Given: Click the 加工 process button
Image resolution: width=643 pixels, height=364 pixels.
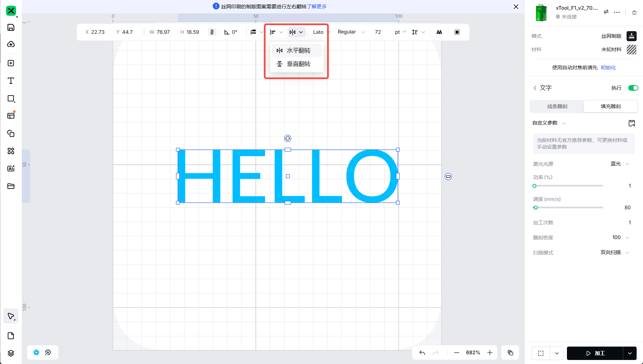Looking at the screenshot, I should [595, 353].
